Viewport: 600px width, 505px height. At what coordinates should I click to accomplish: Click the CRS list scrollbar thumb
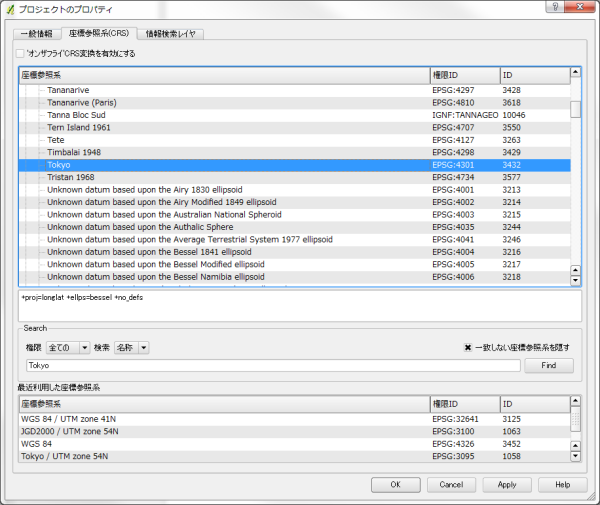(x=575, y=109)
